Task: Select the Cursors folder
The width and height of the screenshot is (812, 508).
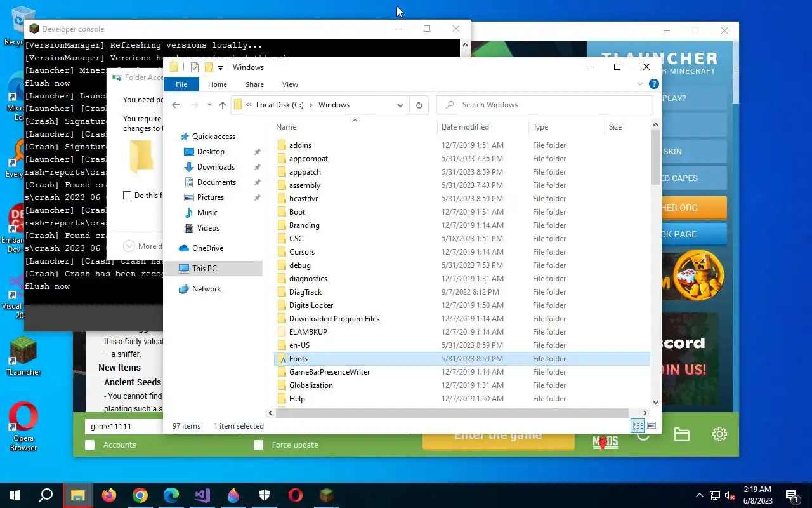Action: coord(302,252)
